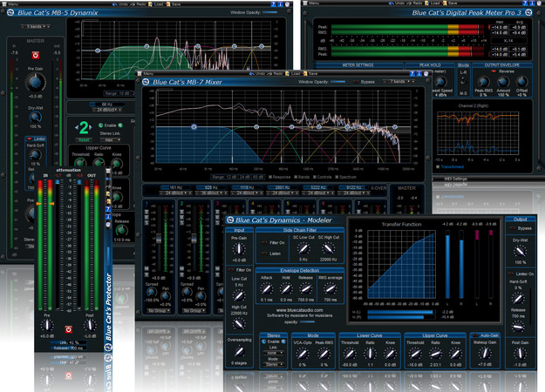Open the Menu in Digital Peak Meter Pro window
The height and width of the screenshot is (392, 545).
click(x=311, y=3)
